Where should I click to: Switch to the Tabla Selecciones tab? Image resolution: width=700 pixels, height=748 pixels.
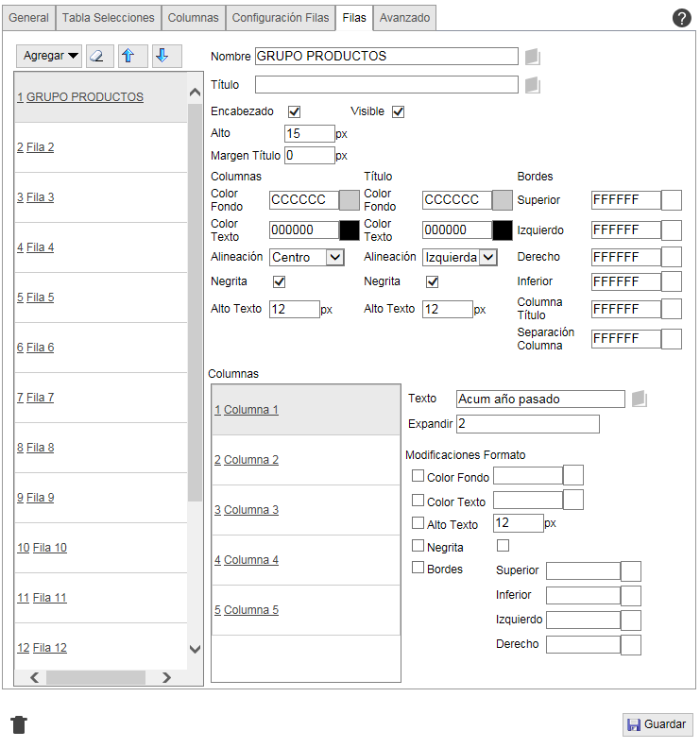[x=109, y=18]
